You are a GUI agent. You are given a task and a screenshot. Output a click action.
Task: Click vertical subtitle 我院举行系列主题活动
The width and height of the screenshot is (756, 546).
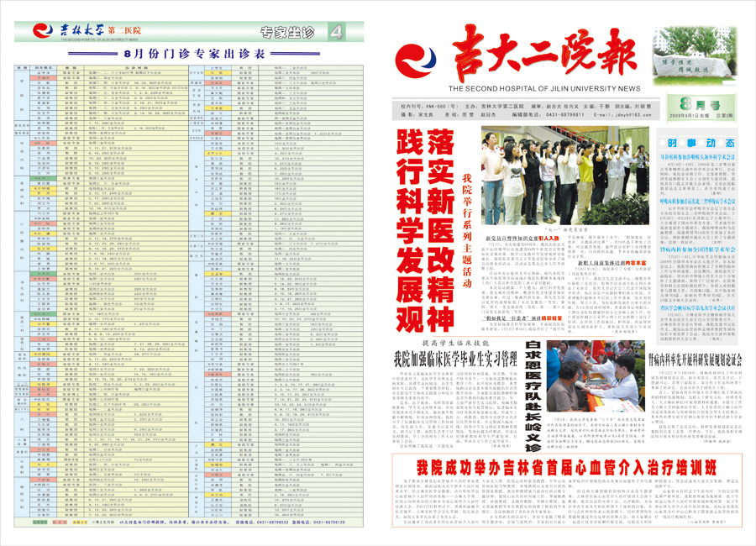pyautogui.click(x=467, y=230)
